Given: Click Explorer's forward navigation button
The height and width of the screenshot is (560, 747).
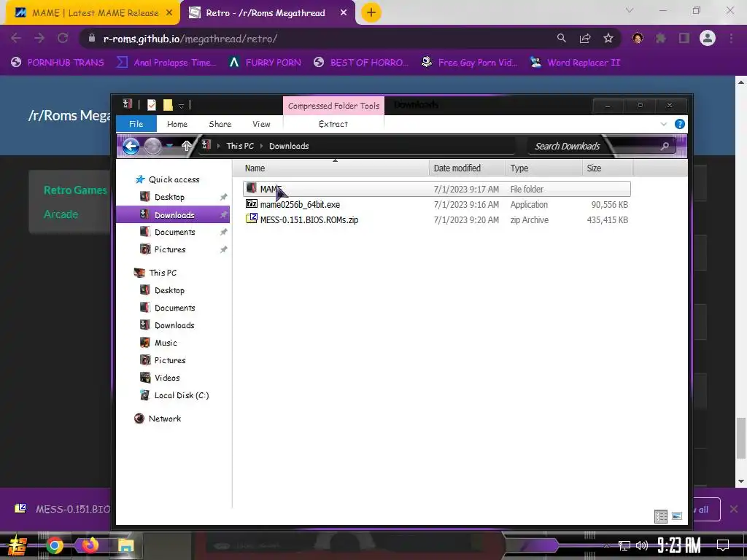Looking at the screenshot, I should [152, 146].
